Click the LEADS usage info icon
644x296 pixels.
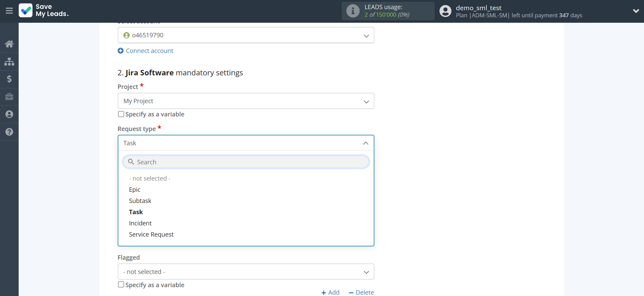point(353,11)
